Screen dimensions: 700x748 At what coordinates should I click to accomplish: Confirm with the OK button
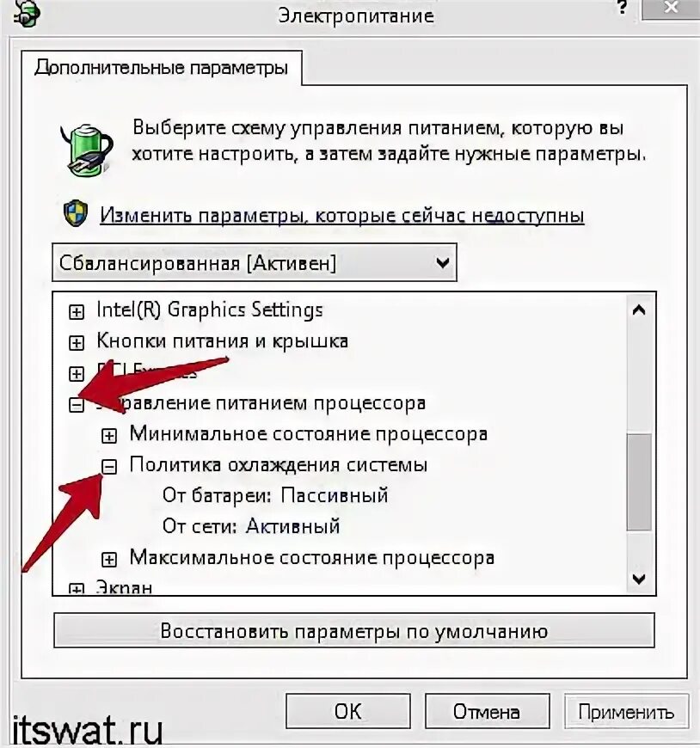[x=348, y=712]
